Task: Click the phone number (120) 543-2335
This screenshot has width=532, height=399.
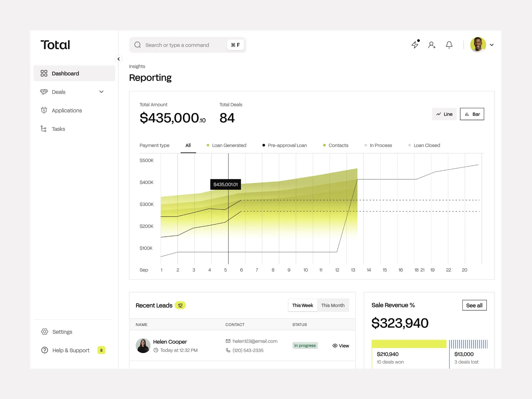Action: (x=248, y=350)
